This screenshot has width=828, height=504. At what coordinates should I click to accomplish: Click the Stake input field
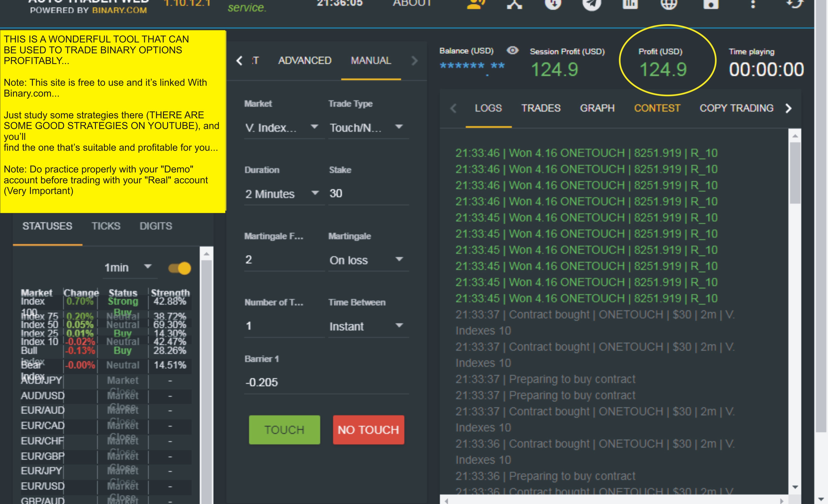[x=368, y=194]
